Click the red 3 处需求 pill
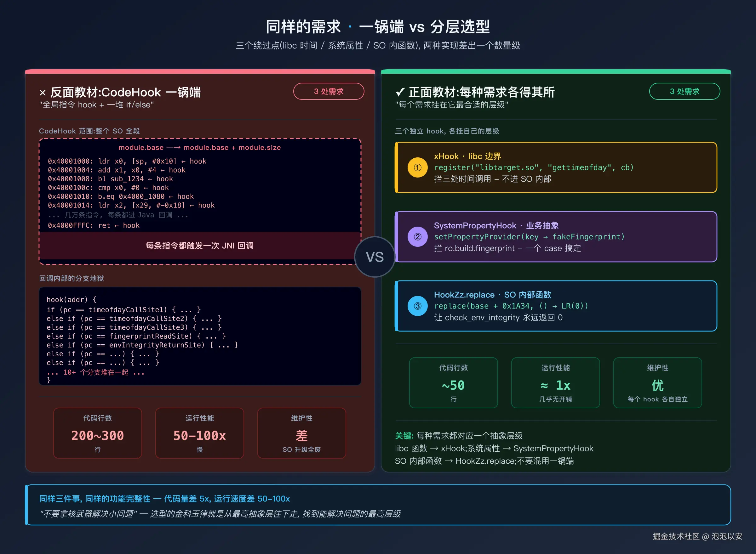The width and height of the screenshot is (756, 554). (x=329, y=91)
